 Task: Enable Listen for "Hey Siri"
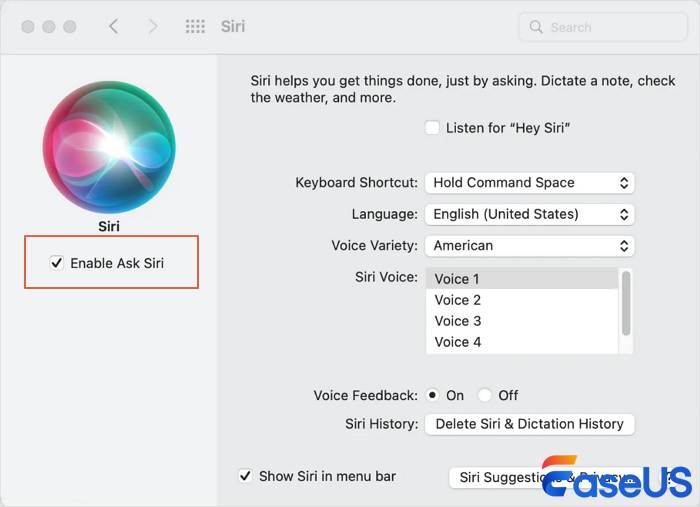click(x=432, y=128)
